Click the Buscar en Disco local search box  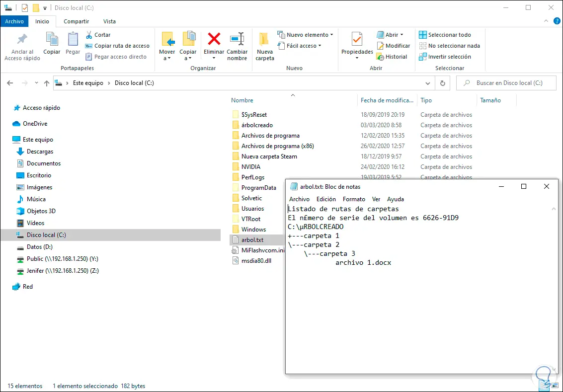point(506,83)
